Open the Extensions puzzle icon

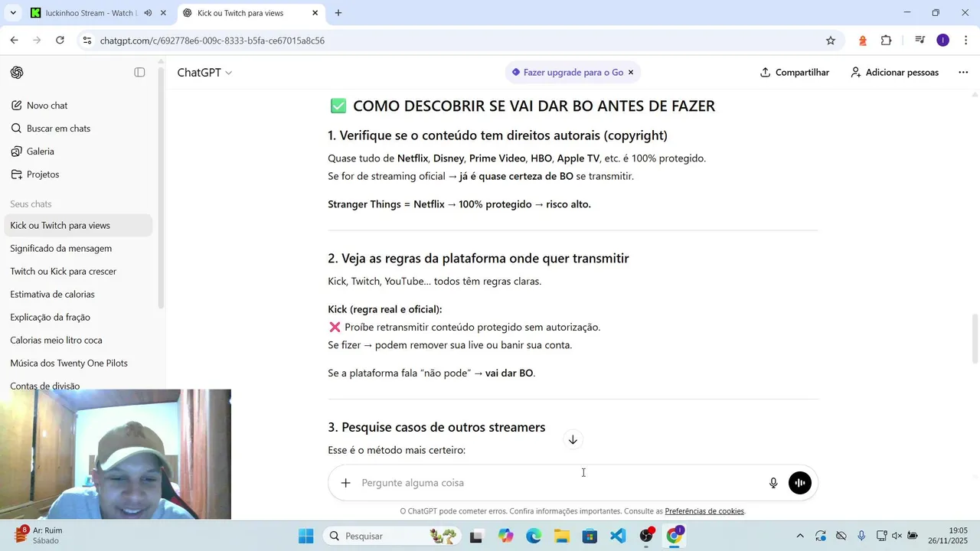887,41
